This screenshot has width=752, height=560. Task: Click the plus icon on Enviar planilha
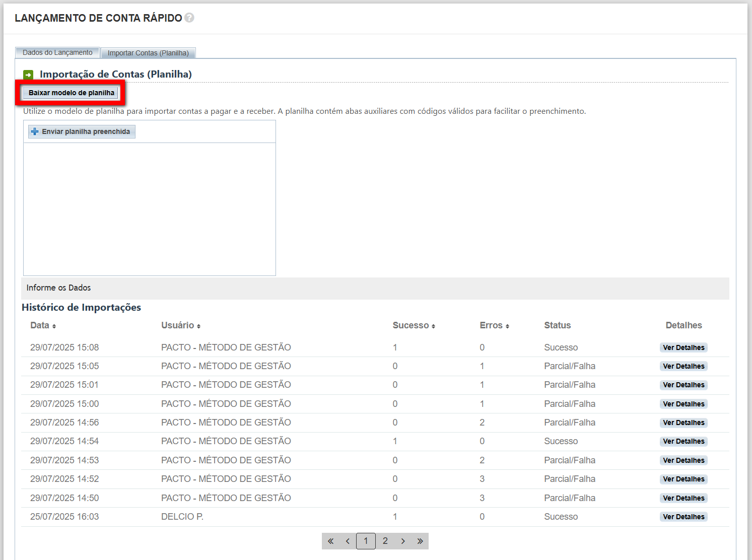coord(35,131)
